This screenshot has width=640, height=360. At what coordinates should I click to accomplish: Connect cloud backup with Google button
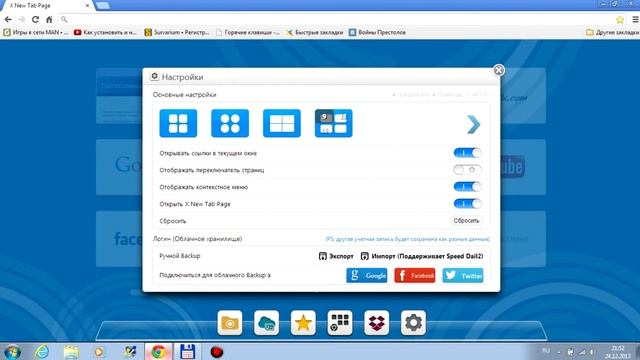[367, 275]
